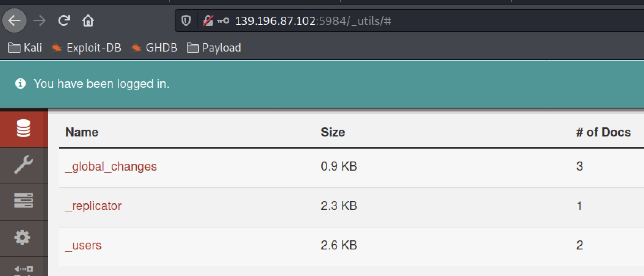Click the 2.3 KB size value
This screenshot has height=276, width=644.
tap(339, 205)
